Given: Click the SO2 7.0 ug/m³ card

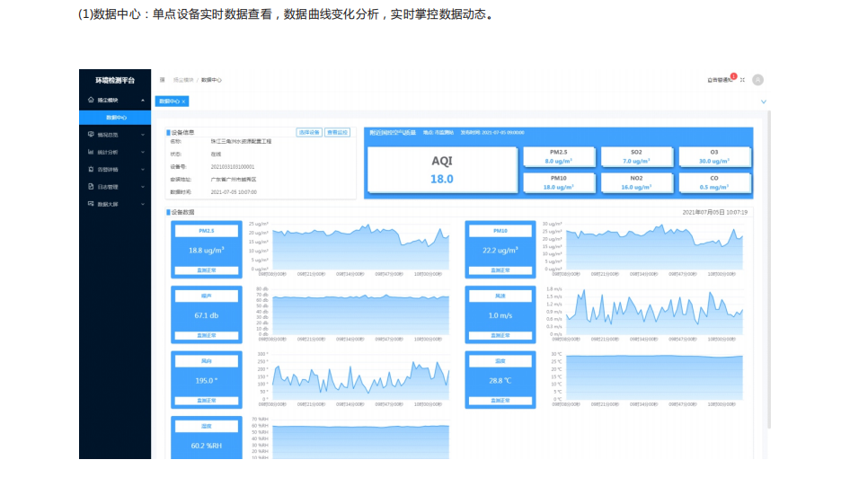Looking at the screenshot, I should click(x=636, y=156).
